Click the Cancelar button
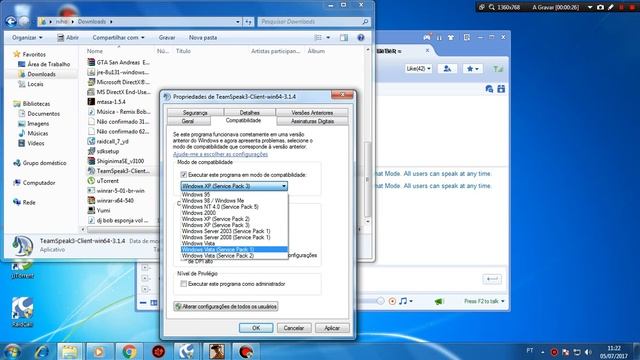The width and height of the screenshot is (640, 360). [x=294, y=328]
